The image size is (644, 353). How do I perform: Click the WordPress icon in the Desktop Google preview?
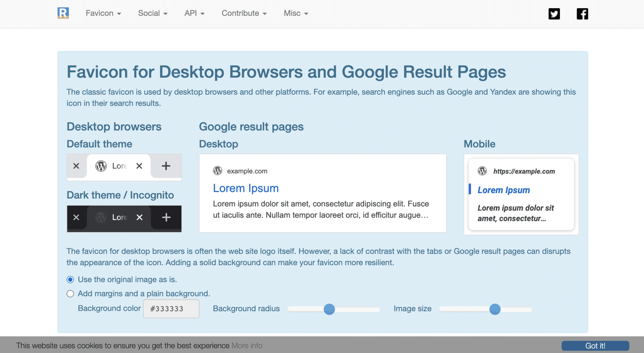pyautogui.click(x=218, y=171)
